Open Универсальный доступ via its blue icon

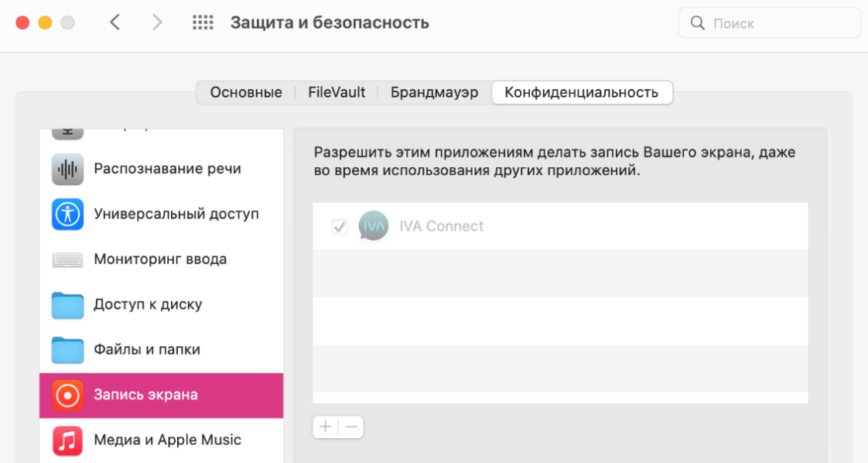67,214
